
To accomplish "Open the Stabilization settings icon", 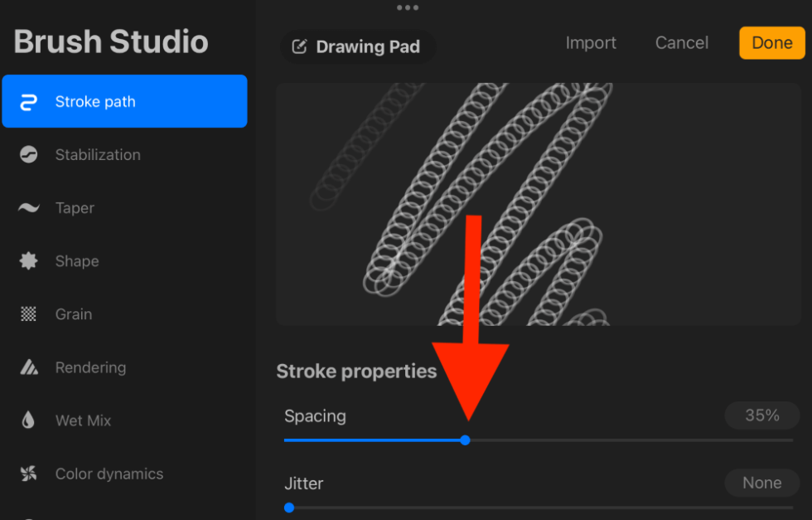I will tap(27, 154).
